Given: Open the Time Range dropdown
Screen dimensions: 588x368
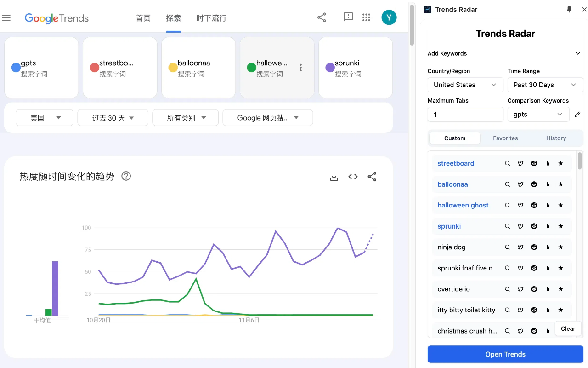Looking at the screenshot, I should pyautogui.click(x=545, y=85).
